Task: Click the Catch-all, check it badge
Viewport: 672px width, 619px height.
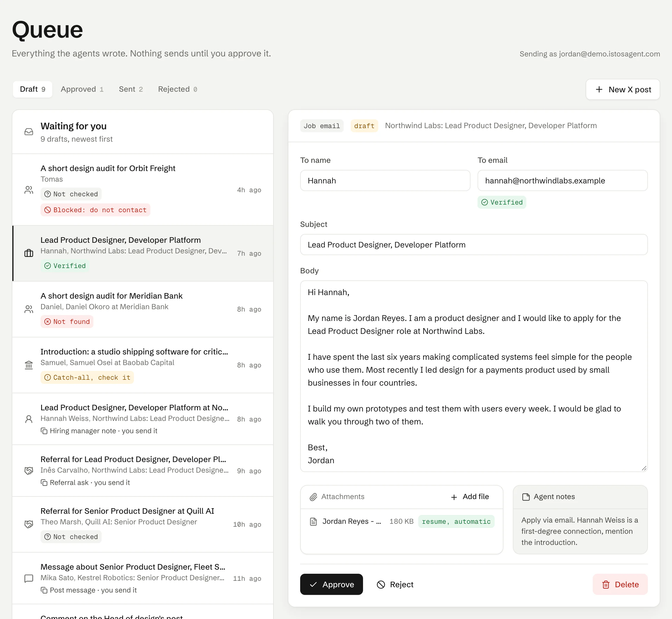Action: (x=87, y=377)
